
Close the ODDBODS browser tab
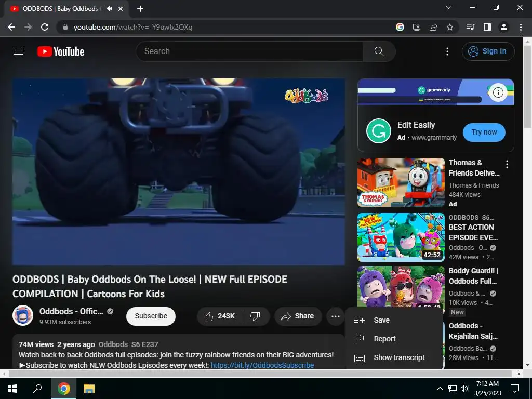[x=121, y=9]
